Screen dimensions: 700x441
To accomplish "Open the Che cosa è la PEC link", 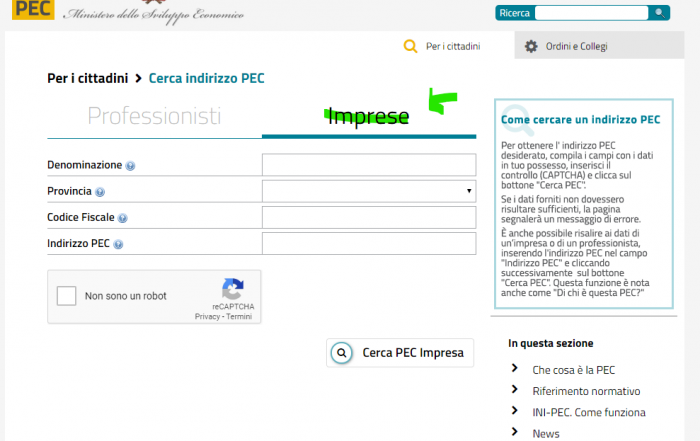I will pos(574,370).
